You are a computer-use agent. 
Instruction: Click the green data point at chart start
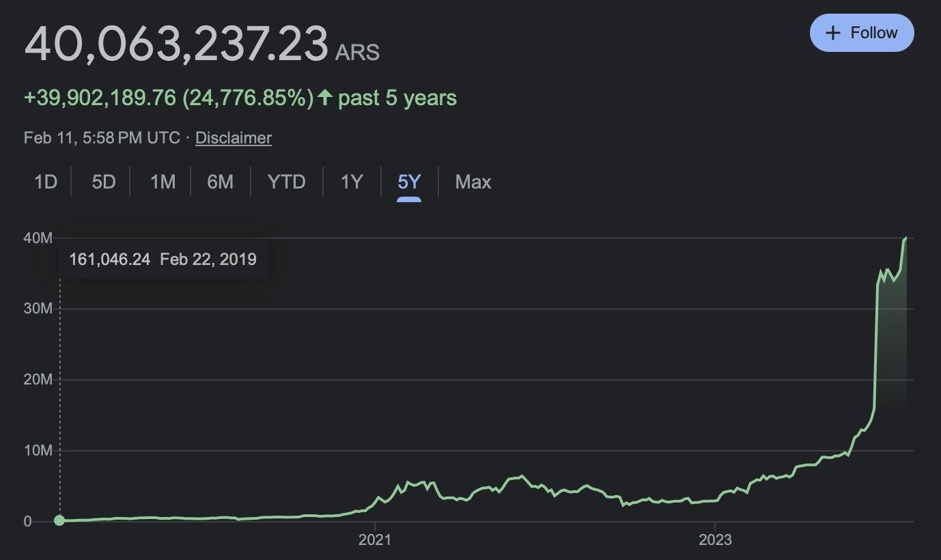pyautogui.click(x=59, y=520)
